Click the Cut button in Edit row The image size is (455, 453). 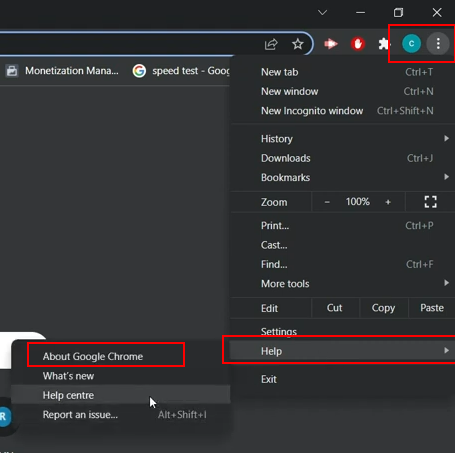(x=335, y=308)
